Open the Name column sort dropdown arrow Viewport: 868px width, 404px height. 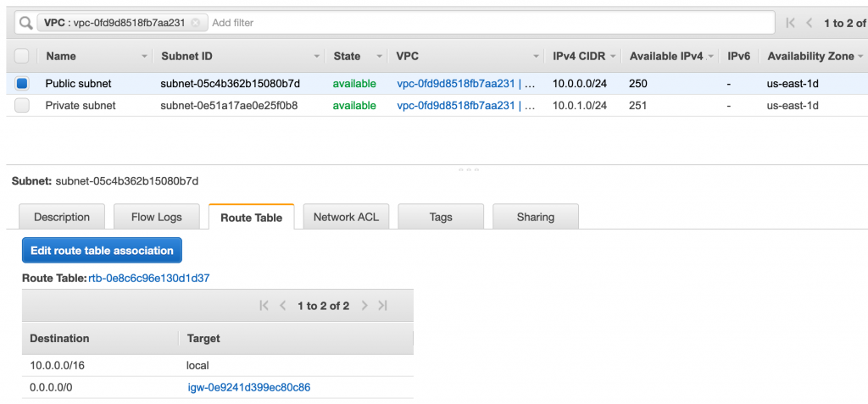pos(144,57)
